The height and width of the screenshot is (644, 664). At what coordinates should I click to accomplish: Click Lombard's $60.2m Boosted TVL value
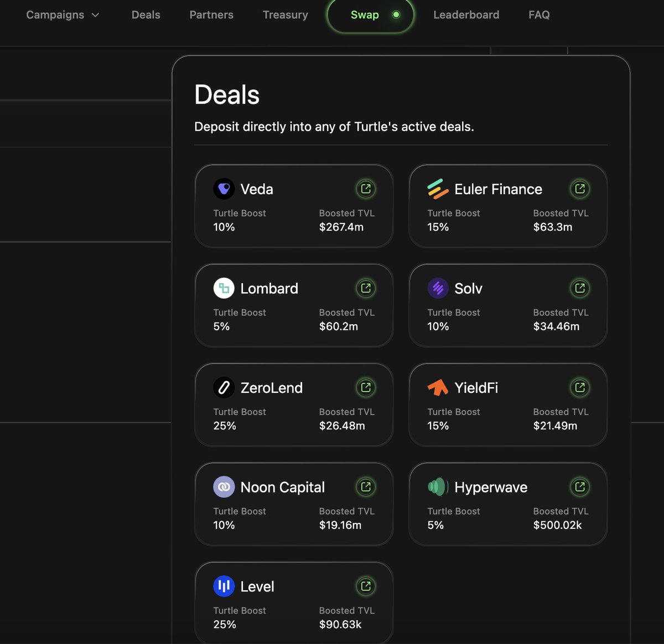[339, 326]
